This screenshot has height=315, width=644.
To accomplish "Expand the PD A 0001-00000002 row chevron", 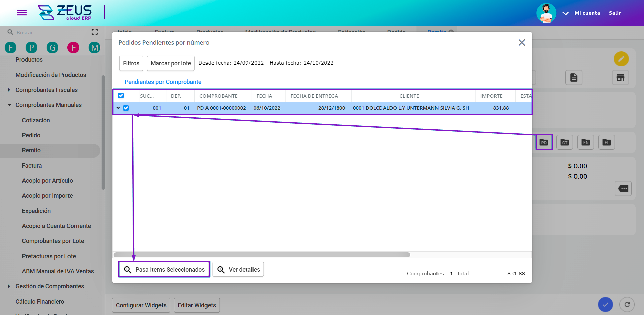I will pos(118,108).
